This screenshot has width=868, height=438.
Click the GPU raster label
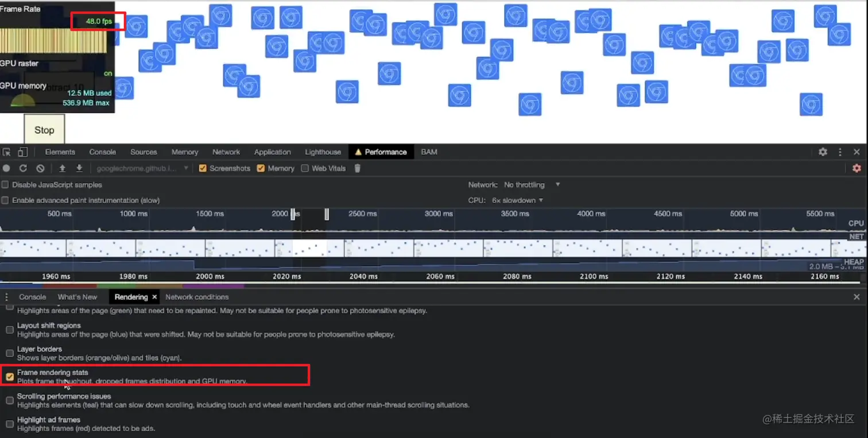click(x=19, y=63)
